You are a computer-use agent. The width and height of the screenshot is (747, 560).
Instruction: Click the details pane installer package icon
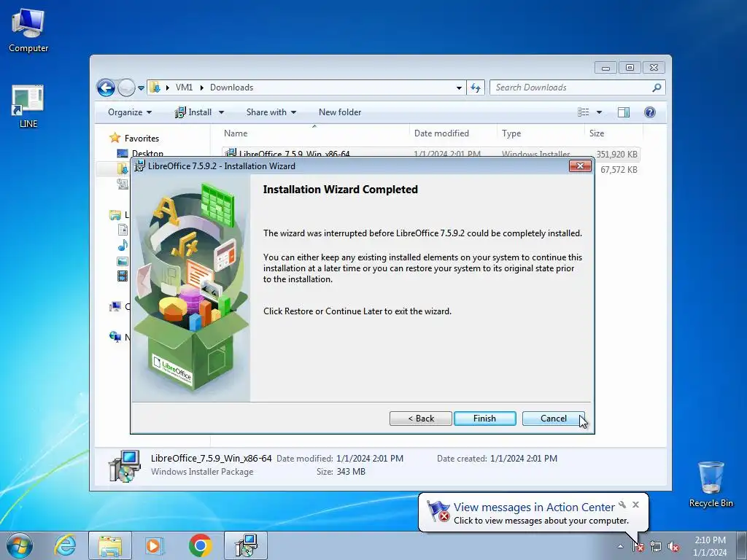(124, 466)
